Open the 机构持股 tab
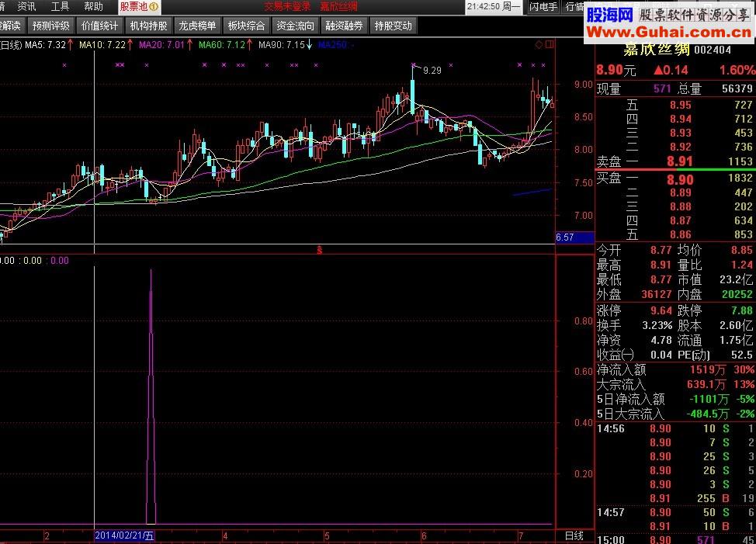The width and height of the screenshot is (756, 544). click(x=148, y=26)
